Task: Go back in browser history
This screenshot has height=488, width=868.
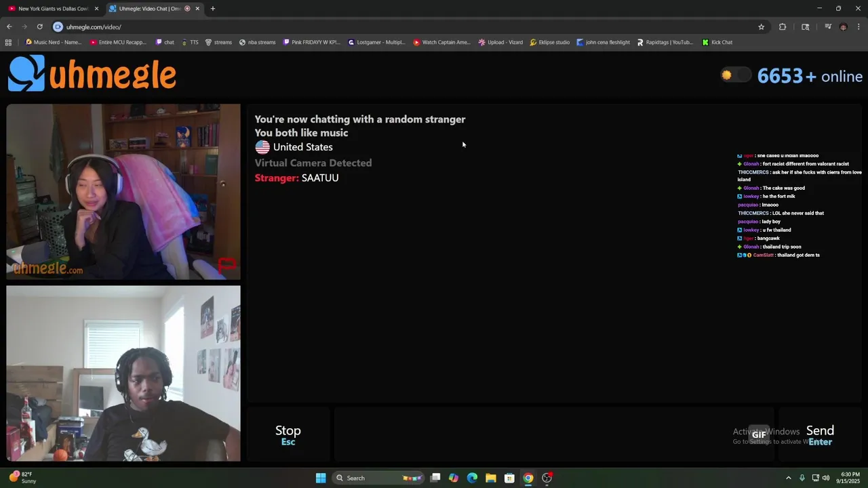Action: point(9,26)
